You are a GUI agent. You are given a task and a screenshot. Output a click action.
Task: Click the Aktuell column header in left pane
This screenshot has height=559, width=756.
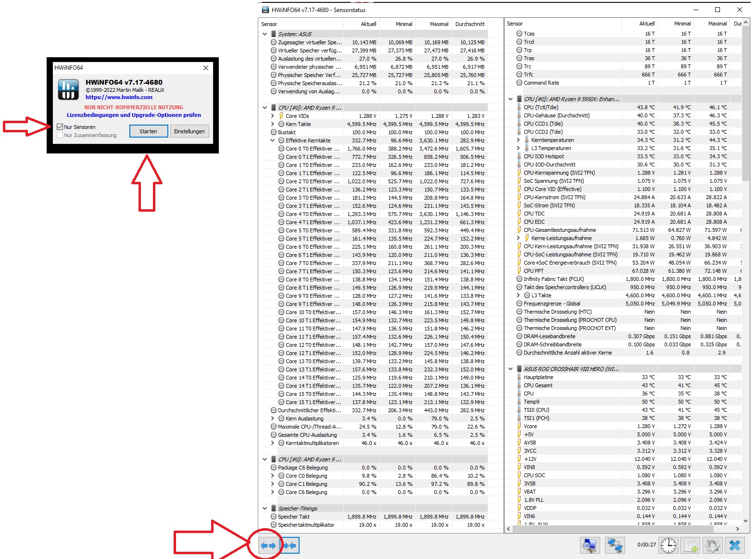(361, 24)
